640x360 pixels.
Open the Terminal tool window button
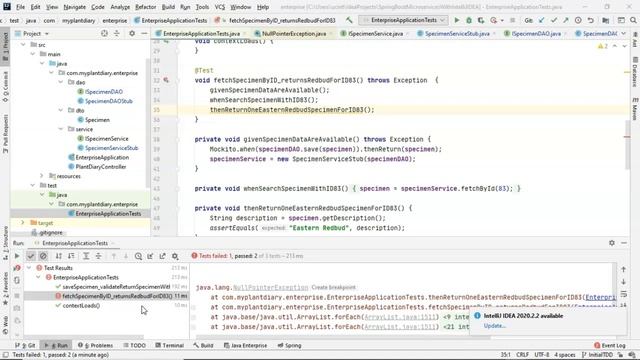tap(169, 345)
